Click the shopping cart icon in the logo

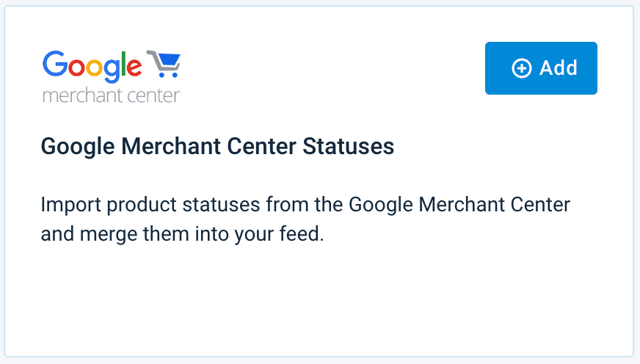click(x=164, y=65)
